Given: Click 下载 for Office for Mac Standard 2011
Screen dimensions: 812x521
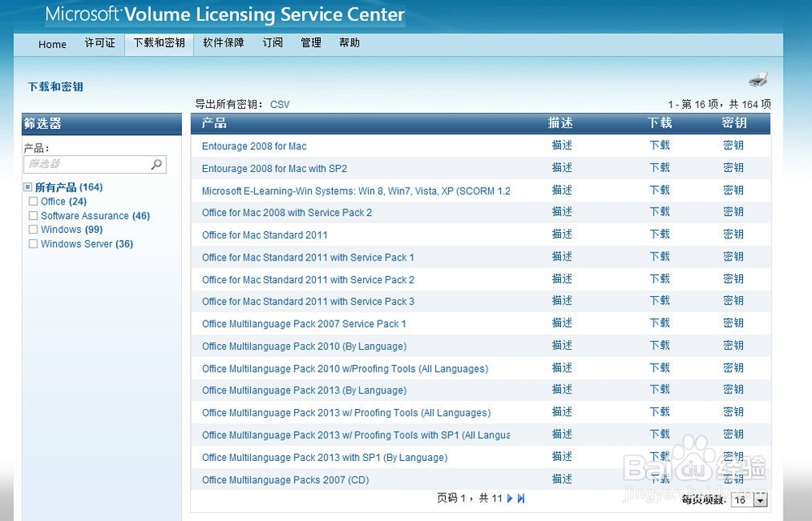Looking at the screenshot, I should click(659, 234).
